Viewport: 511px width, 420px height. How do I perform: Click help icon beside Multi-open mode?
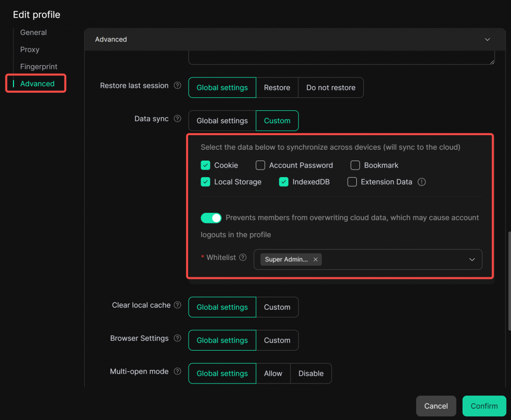click(177, 372)
